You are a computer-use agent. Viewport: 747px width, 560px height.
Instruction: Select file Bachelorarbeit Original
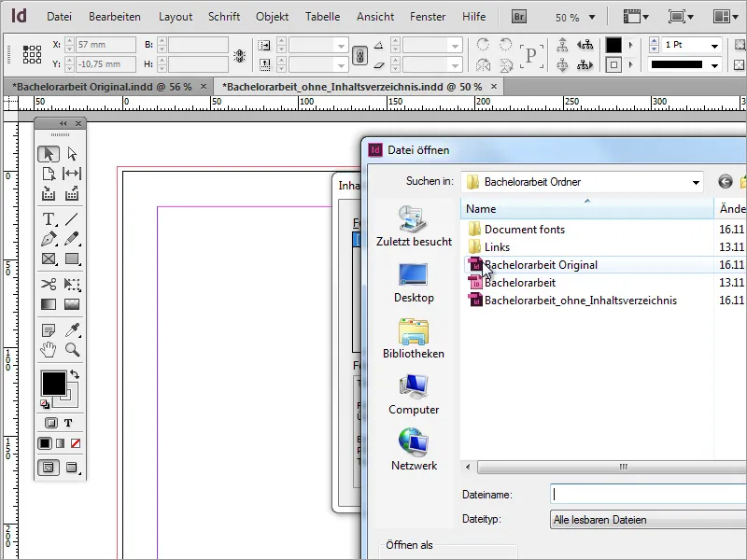pos(541,265)
